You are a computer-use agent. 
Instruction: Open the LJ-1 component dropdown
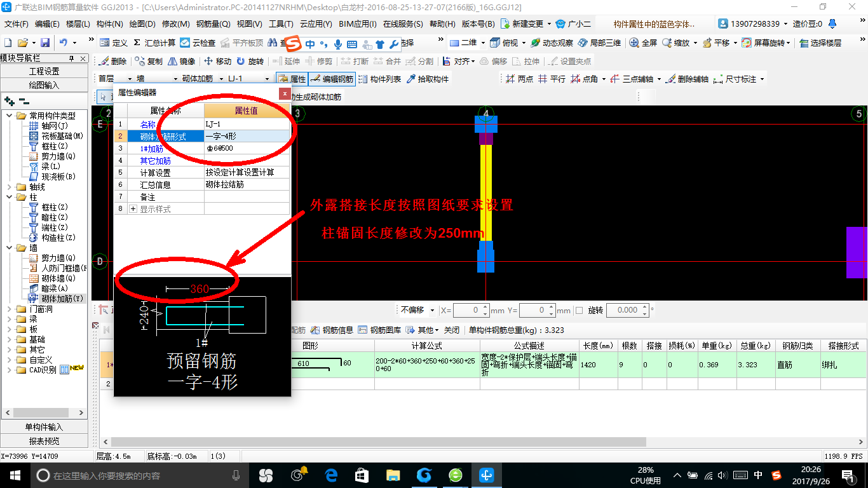[x=266, y=79]
